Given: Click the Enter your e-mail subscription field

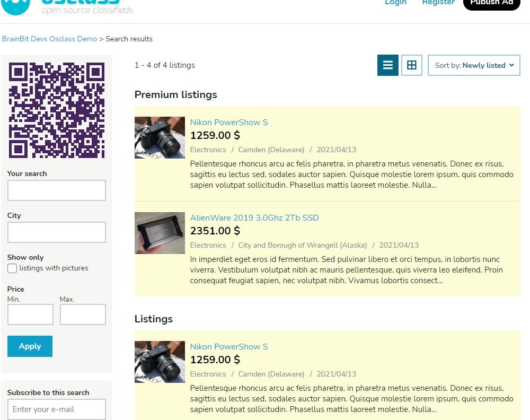Looking at the screenshot, I should point(56,409).
